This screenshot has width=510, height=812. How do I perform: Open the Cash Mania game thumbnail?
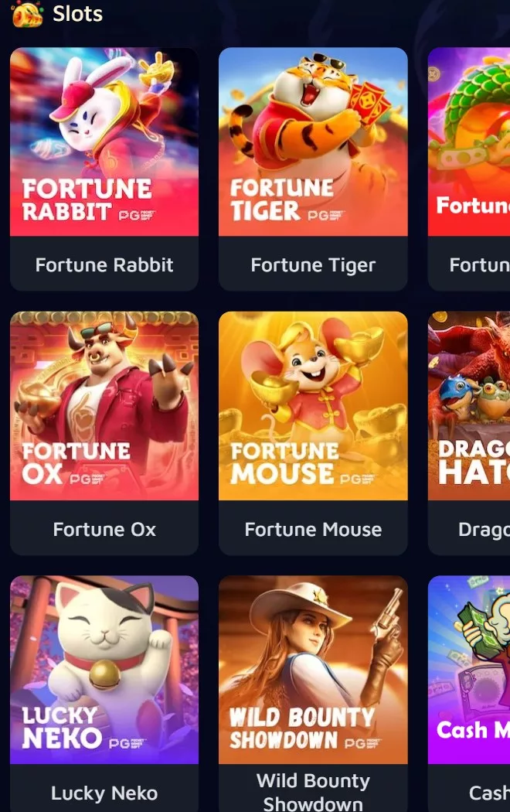[x=469, y=670]
